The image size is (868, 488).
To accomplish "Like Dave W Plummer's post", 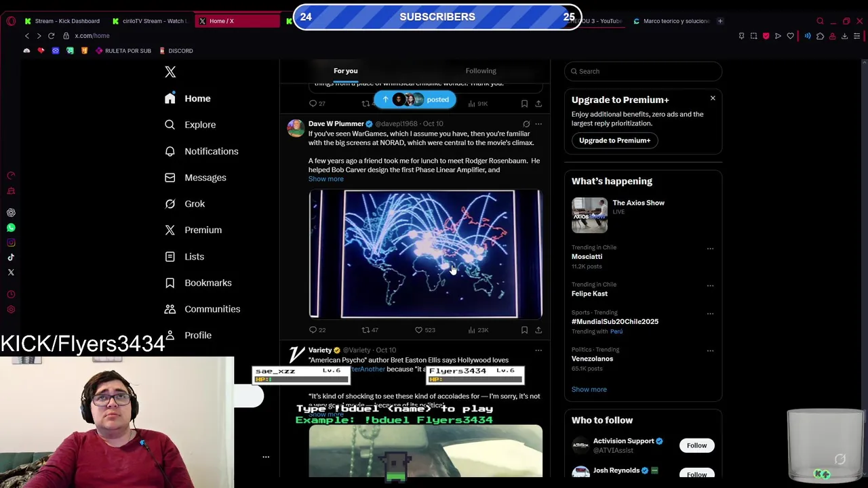I will click(x=425, y=330).
